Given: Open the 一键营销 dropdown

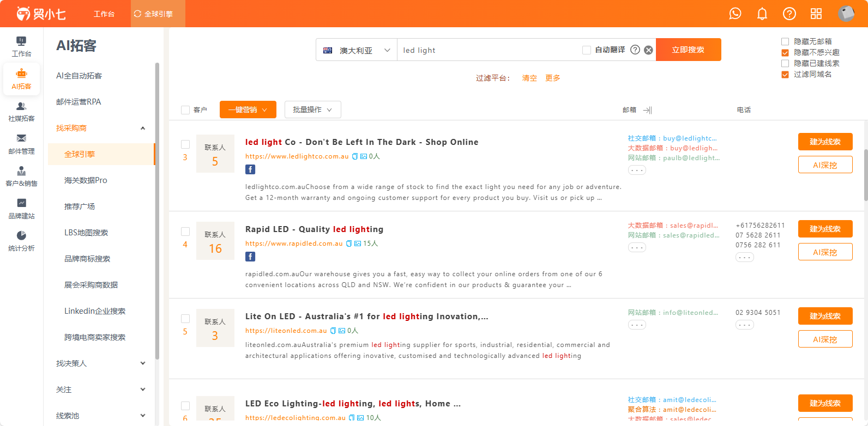Looking at the screenshot, I should (248, 109).
